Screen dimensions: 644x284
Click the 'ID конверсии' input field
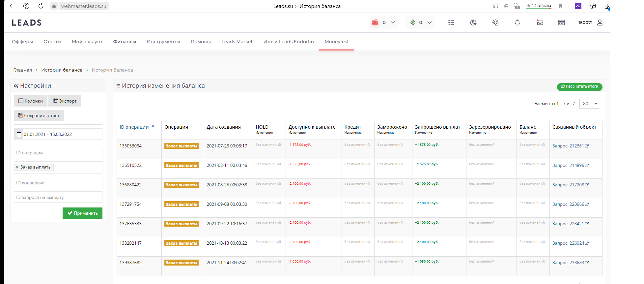tap(58, 183)
